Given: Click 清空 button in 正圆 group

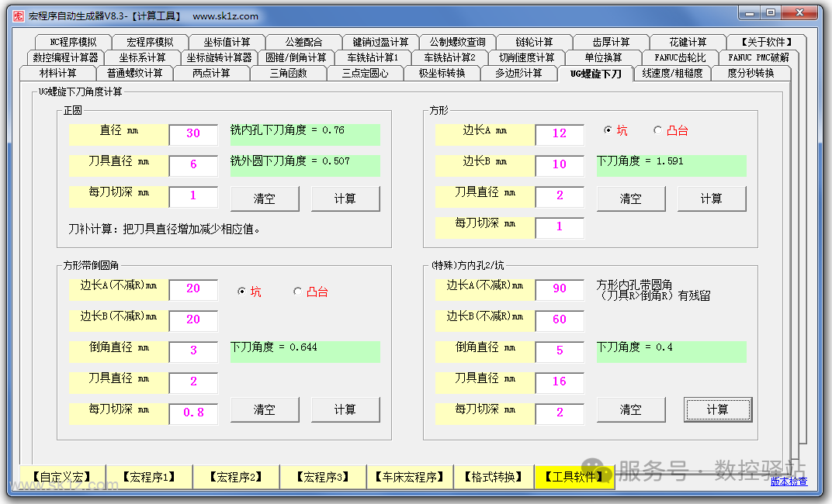Looking at the screenshot, I should (265, 198).
